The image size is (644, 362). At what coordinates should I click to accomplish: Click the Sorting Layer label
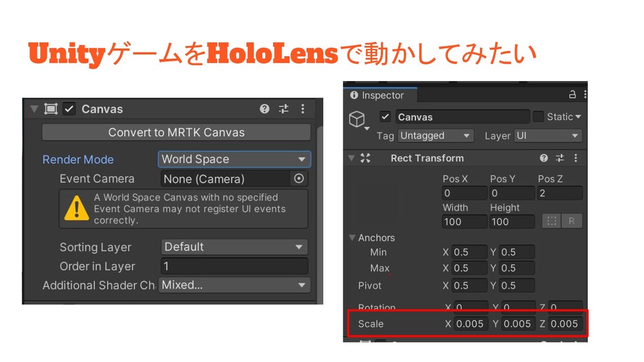point(96,247)
